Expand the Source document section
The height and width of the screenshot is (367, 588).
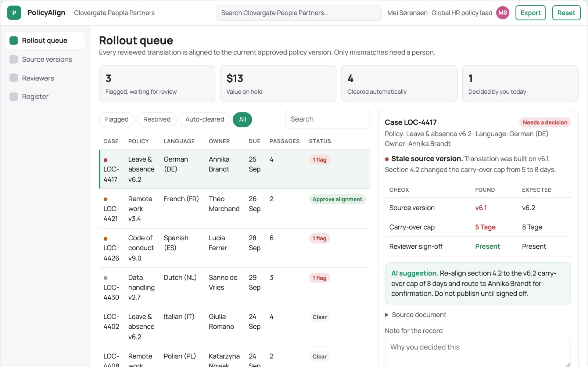tap(415, 315)
